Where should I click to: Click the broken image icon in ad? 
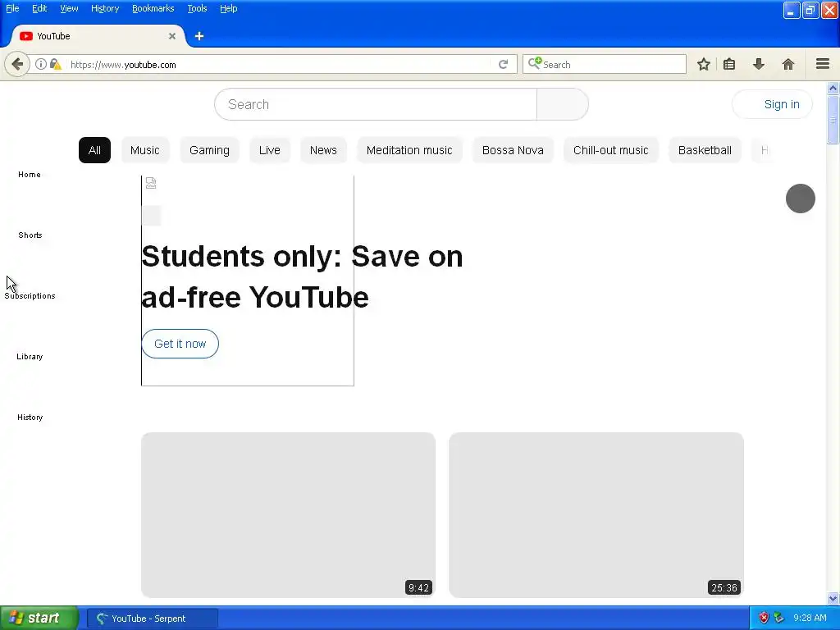click(x=151, y=183)
